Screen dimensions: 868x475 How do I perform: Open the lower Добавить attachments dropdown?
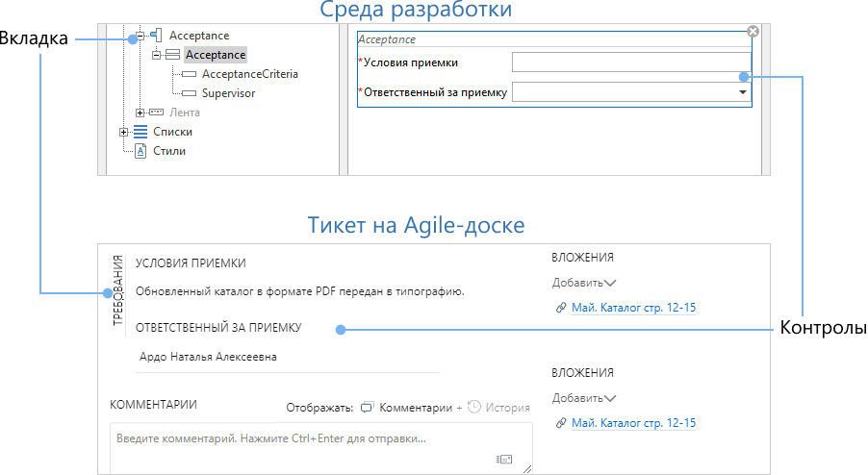[583, 398]
